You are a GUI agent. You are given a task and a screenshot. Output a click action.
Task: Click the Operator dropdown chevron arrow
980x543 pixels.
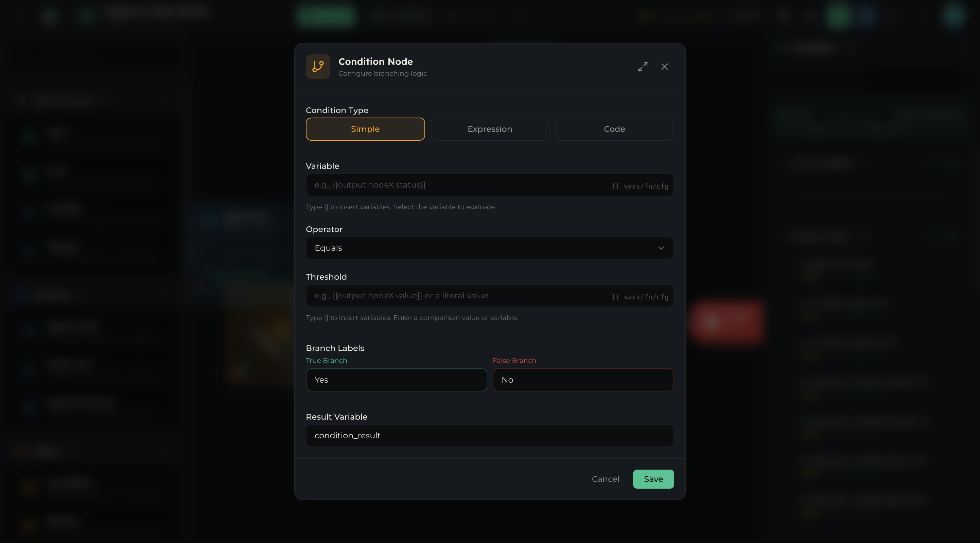pos(661,248)
